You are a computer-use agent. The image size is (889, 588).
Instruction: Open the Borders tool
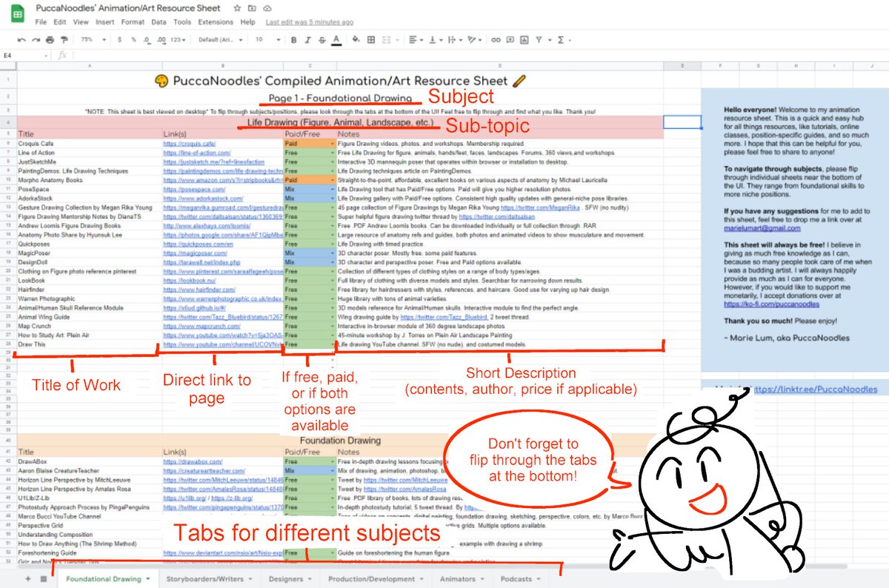[x=370, y=39]
